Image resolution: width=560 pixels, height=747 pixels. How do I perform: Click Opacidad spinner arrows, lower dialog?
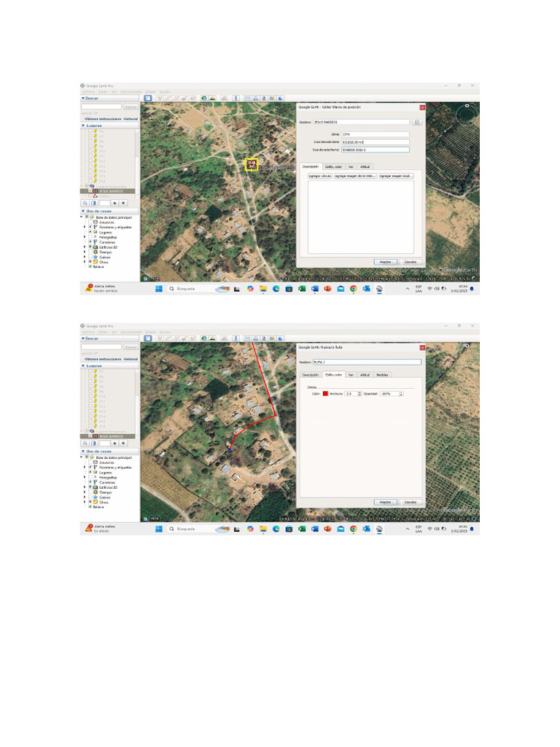pos(401,393)
